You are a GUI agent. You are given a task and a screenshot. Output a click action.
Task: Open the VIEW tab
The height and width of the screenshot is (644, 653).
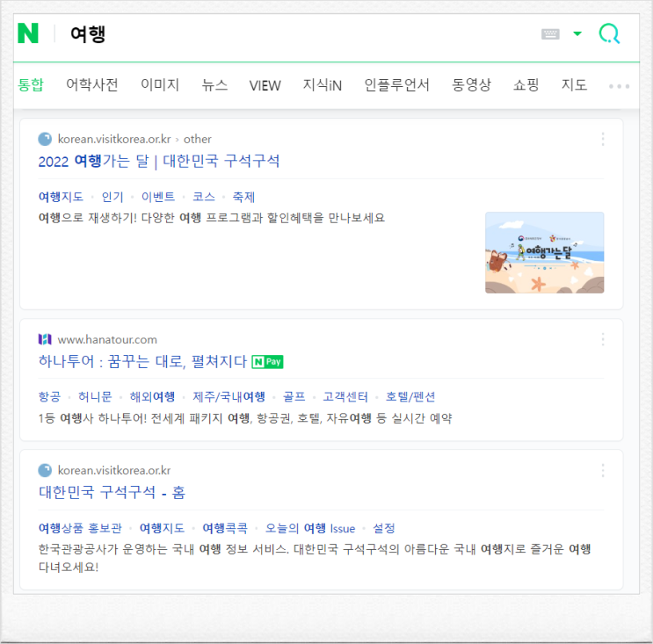(265, 85)
